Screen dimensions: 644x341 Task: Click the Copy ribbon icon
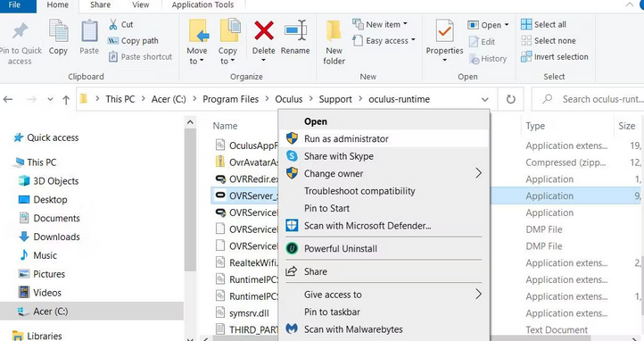58,31
